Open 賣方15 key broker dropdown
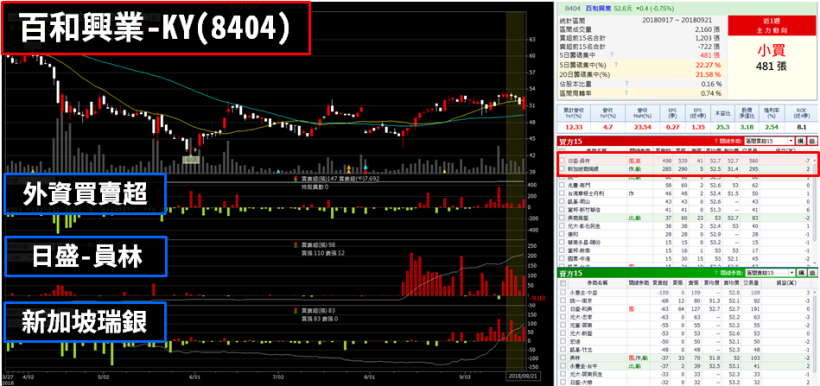 tap(769, 273)
